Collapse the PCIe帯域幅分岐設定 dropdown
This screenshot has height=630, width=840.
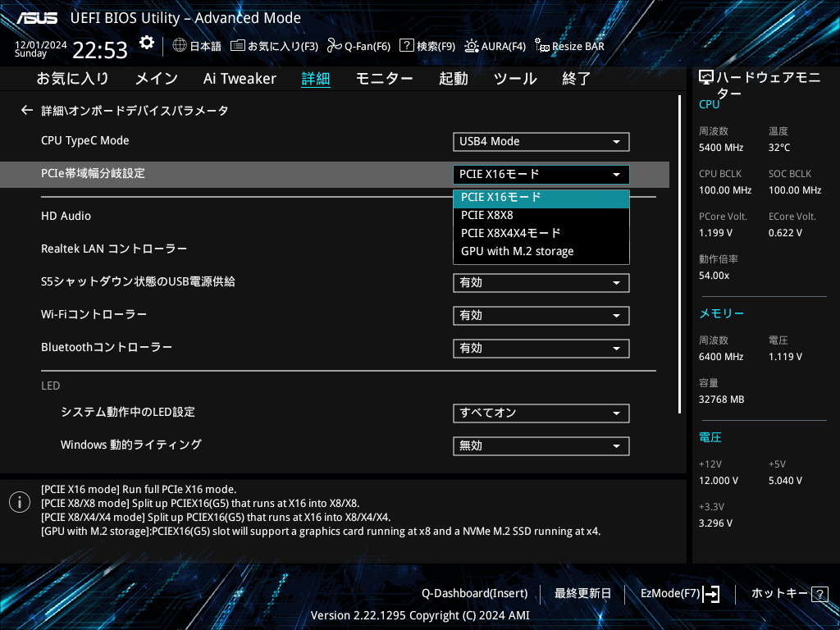(x=541, y=175)
